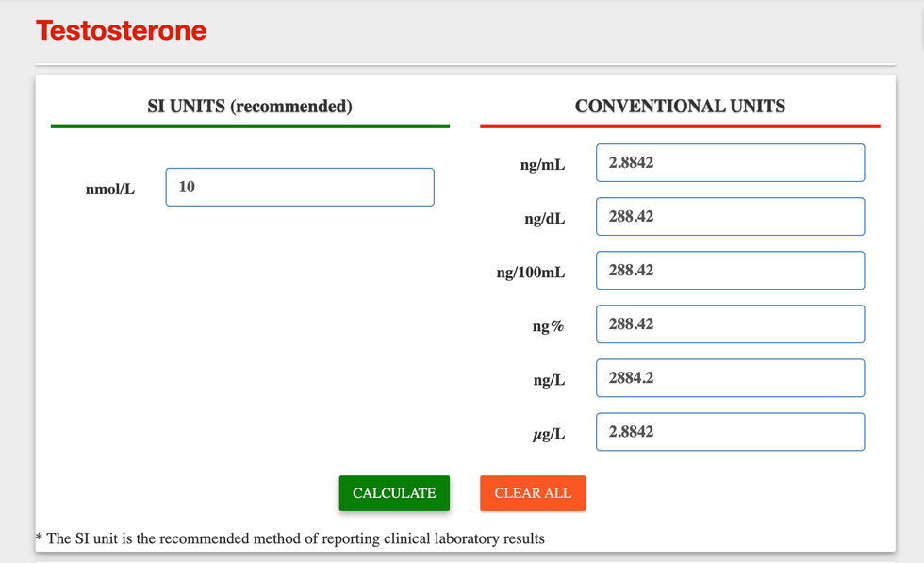Focus the ng/dL input field
The height and width of the screenshot is (563, 924).
[730, 216]
